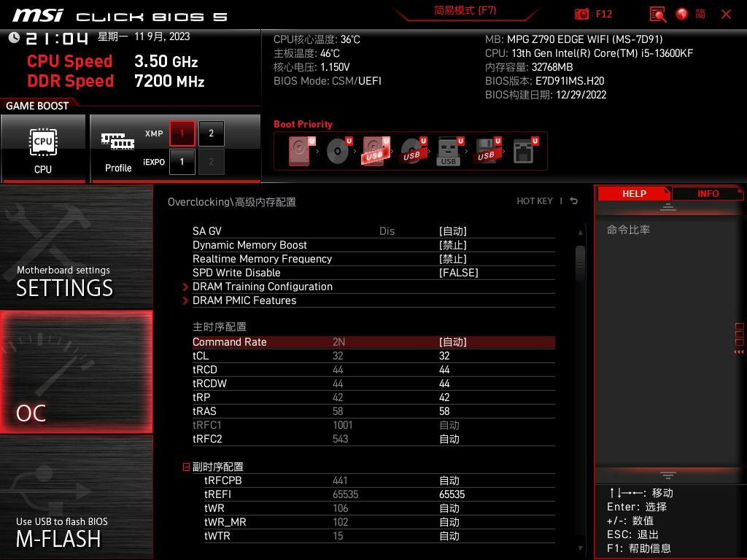
Task: Select the USB floppy boot device icon
Action: (x=487, y=151)
